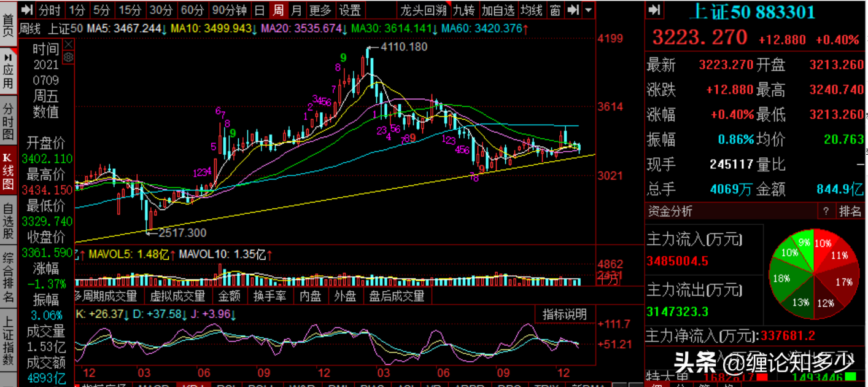Click 加自选 to add to watchlist
Viewport: 868px width, 387px height.
(498, 10)
